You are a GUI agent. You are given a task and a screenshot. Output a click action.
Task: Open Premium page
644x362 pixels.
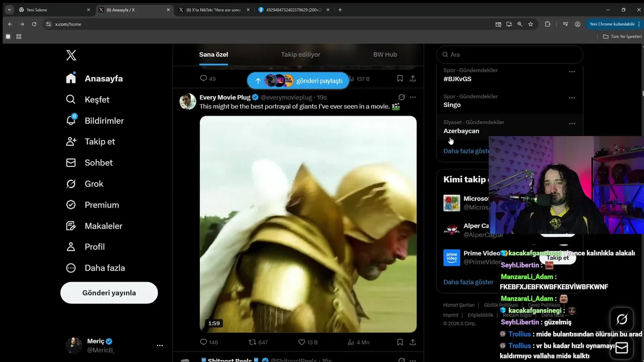pos(93,205)
